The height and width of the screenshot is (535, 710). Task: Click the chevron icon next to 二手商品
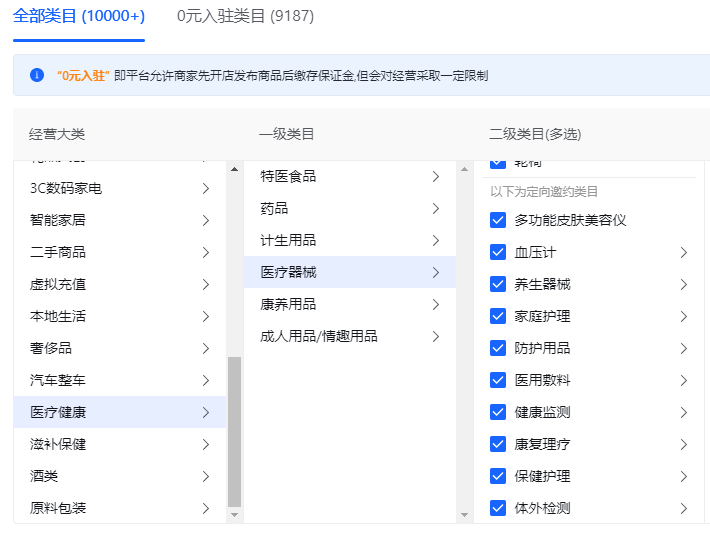[205, 252]
